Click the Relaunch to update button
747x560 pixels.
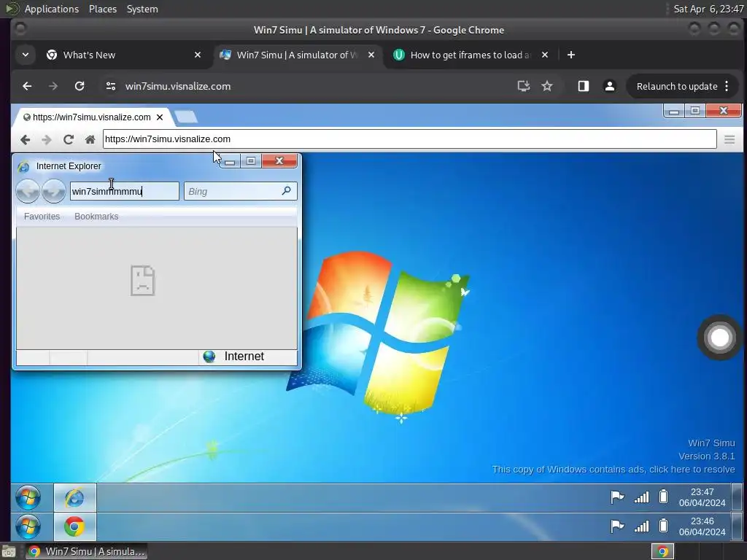click(x=676, y=86)
